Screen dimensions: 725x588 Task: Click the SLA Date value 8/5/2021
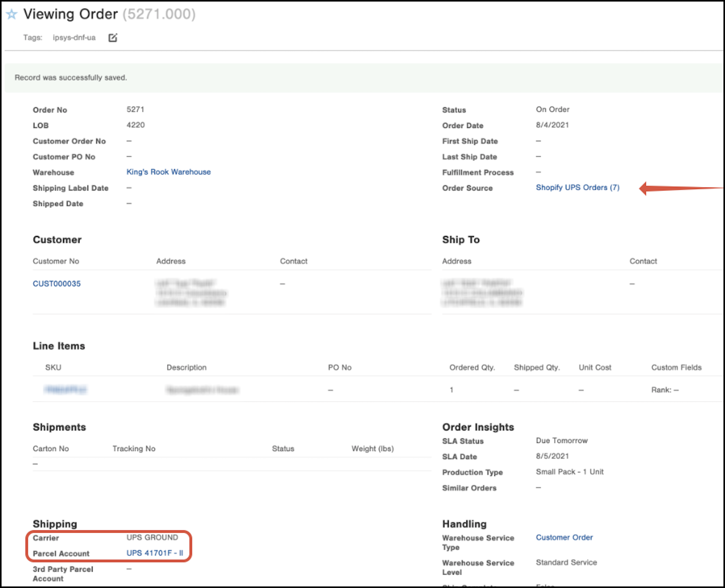pyautogui.click(x=552, y=456)
